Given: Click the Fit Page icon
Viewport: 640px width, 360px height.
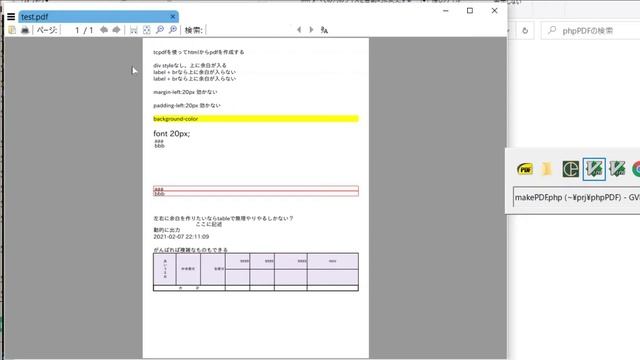Looking at the screenshot, I should 147,30.
